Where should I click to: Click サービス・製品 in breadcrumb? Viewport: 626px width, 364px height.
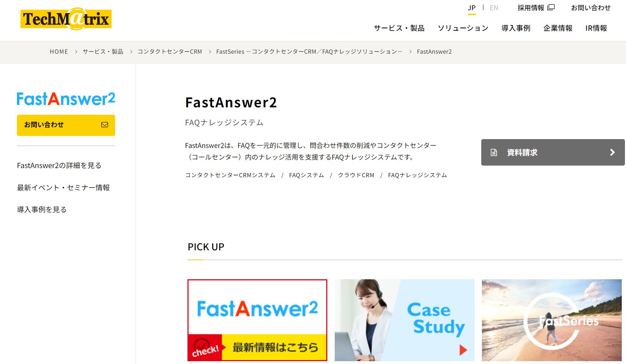click(103, 52)
